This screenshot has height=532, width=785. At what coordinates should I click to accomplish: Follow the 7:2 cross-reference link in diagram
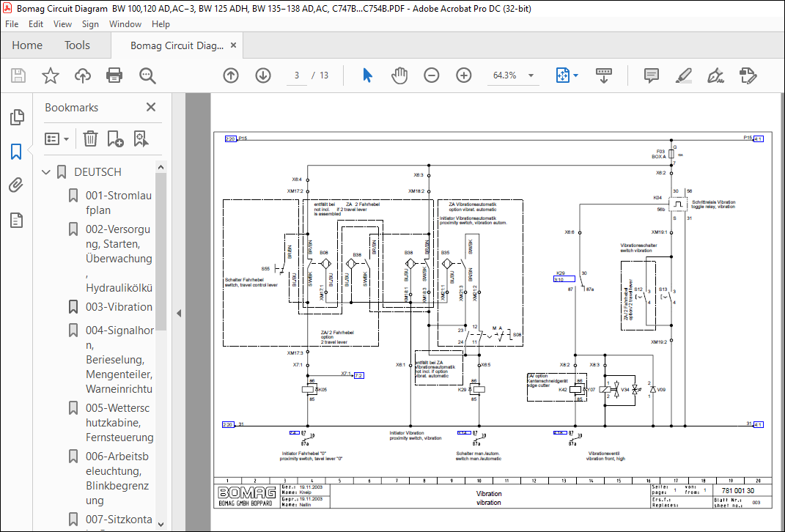[359, 375]
